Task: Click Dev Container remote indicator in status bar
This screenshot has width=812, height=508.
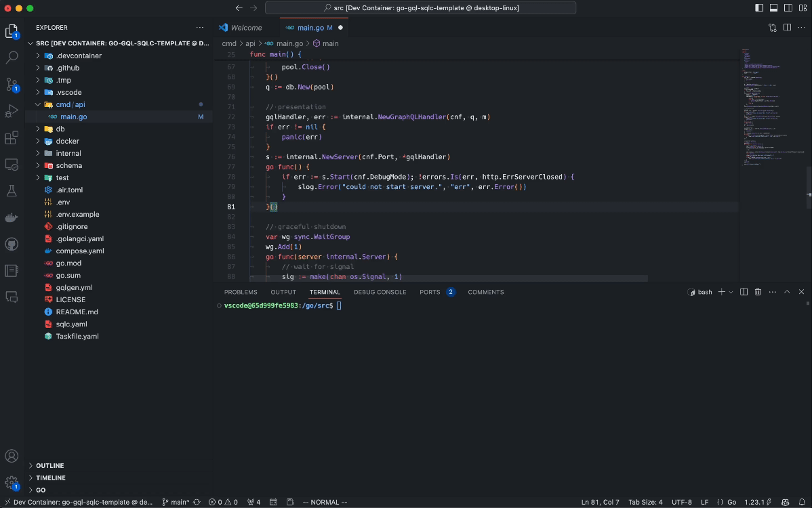Action: [79, 502]
